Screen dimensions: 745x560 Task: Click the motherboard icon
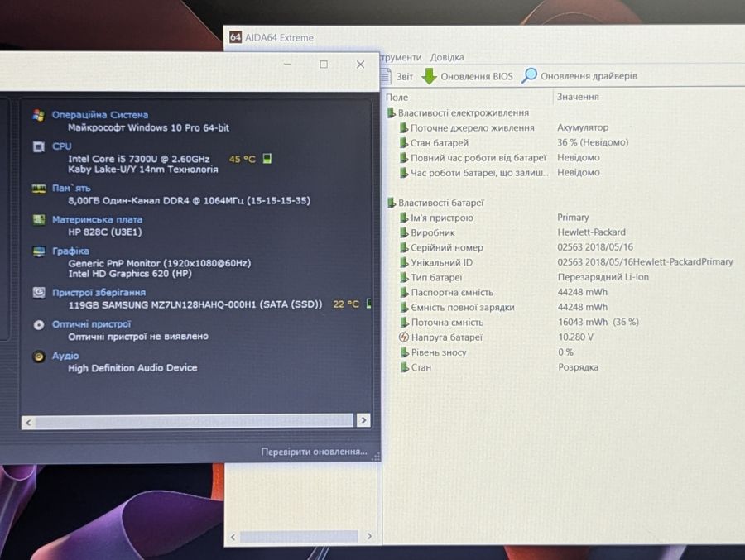(x=38, y=219)
